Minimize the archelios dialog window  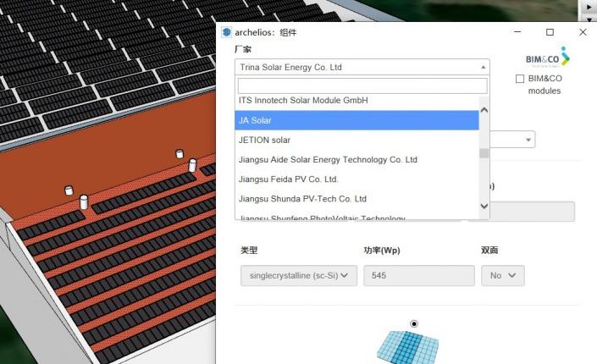517,32
